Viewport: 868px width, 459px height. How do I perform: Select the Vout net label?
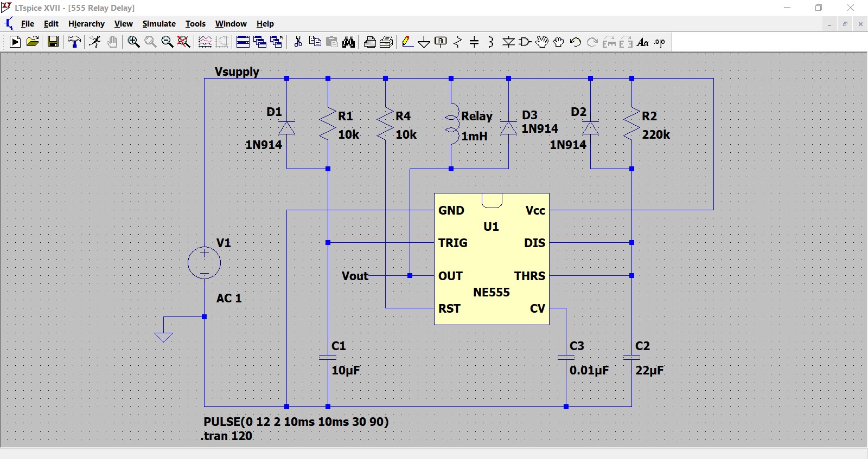[355, 276]
